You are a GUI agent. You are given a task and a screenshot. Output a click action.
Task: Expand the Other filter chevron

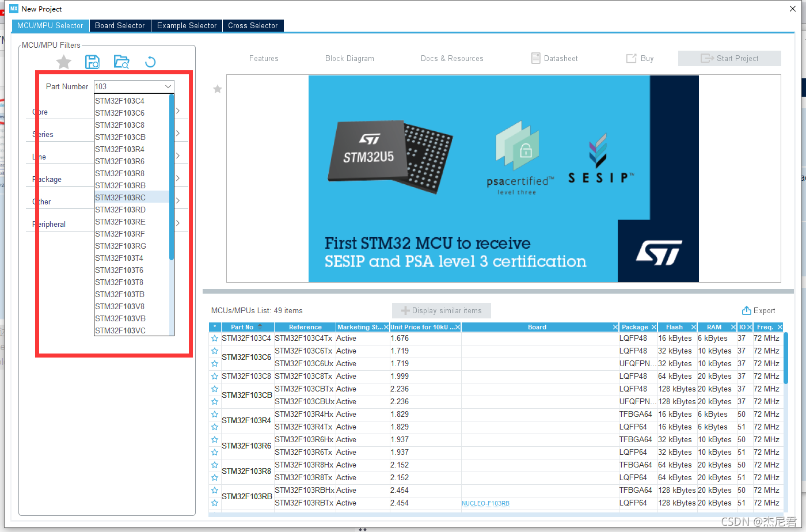click(178, 201)
